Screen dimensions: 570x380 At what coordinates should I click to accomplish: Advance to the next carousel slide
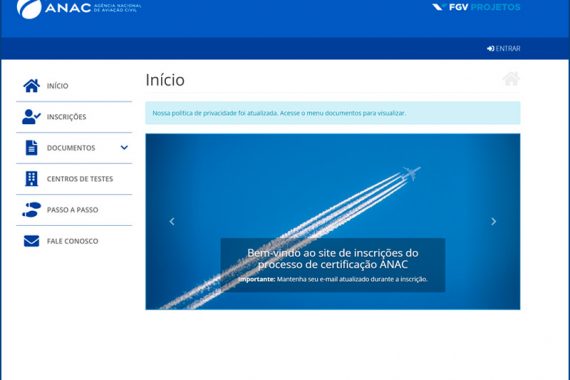pos(493,221)
